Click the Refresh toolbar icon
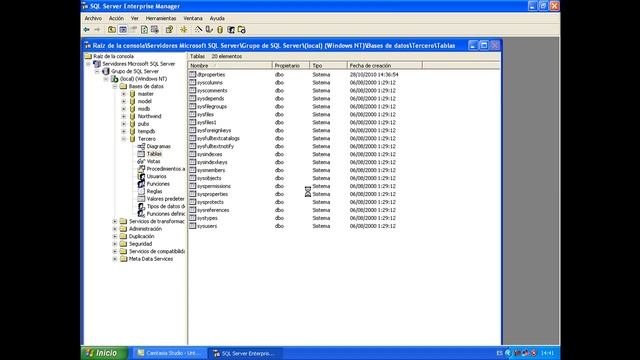The image size is (640, 360). 144,30
